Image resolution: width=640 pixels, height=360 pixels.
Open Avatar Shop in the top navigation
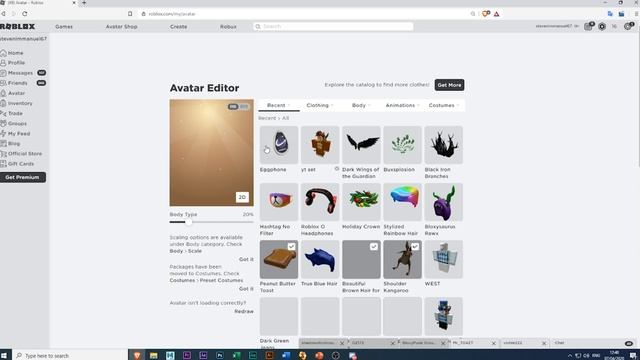121,27
